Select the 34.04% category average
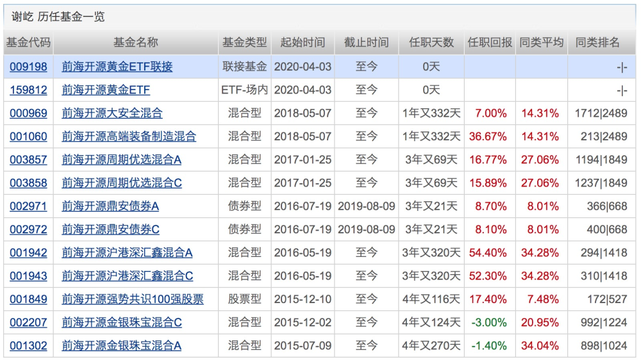The image size is (641, 364). [x=540, y=346]
